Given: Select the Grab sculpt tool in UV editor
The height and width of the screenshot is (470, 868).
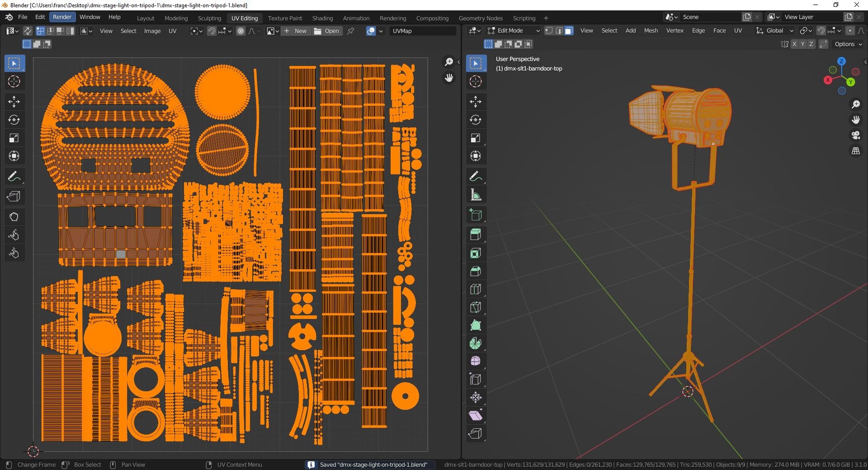Looking at the screenshot, I should coord(14,217).
